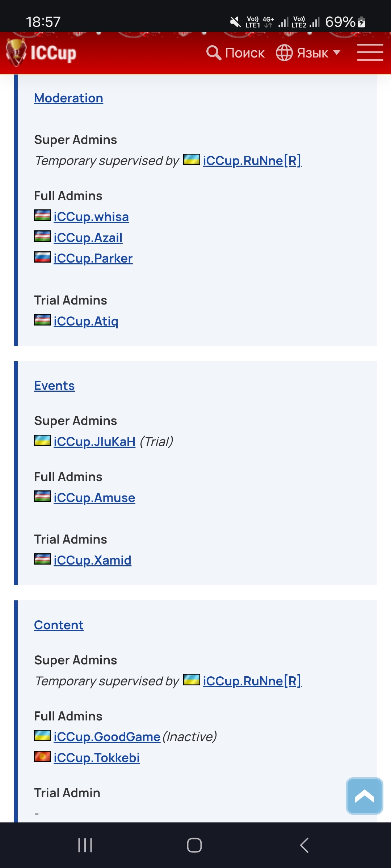The width and height of the screenshot is (391, 868).
Task: Open iCCup.Tokkebi profile link
Action: (x=97, y=758)
